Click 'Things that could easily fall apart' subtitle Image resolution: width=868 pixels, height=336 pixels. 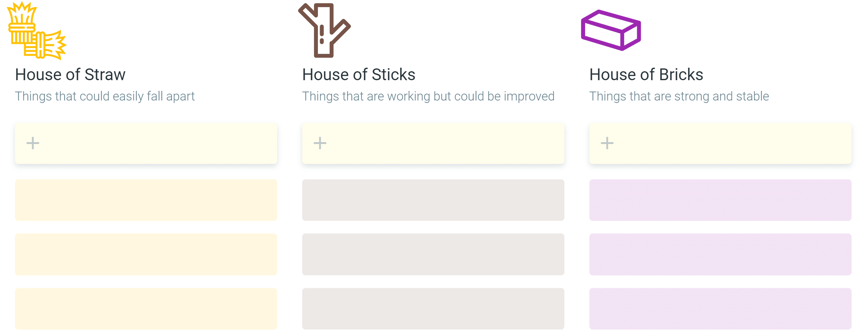(105, 96)
